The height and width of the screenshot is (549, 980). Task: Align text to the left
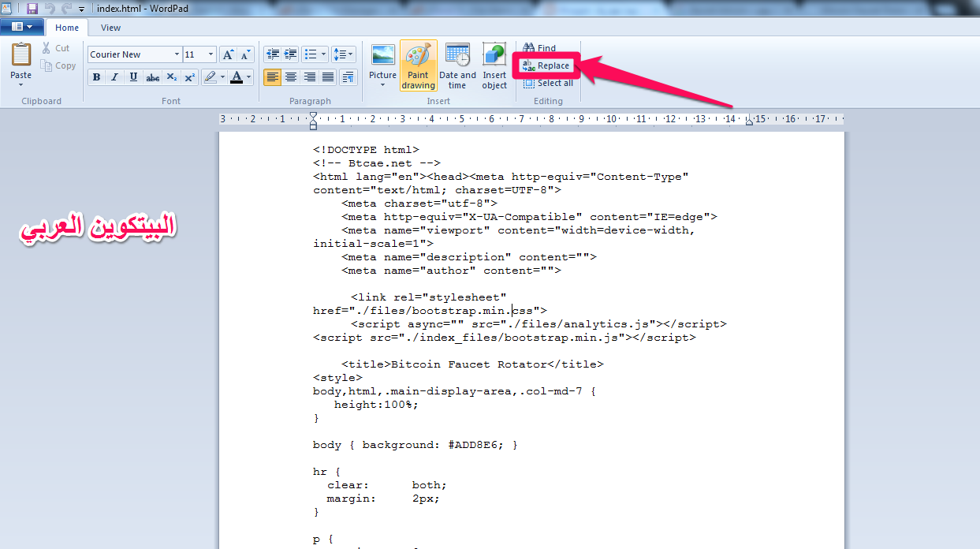272,77
